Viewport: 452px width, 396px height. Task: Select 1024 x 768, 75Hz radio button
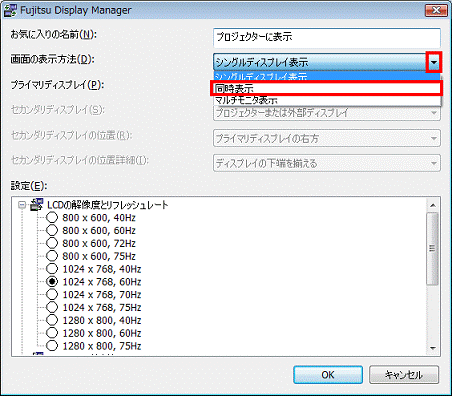pos(52,307)
